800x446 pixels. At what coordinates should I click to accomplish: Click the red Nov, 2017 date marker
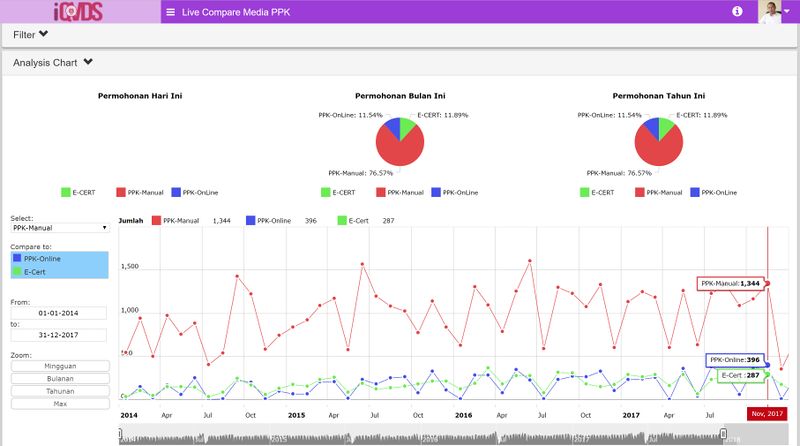click(767, 413)
